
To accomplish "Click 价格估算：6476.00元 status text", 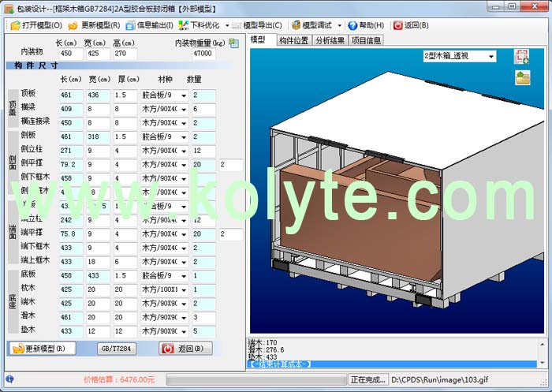I will click(x=119, y=379).
